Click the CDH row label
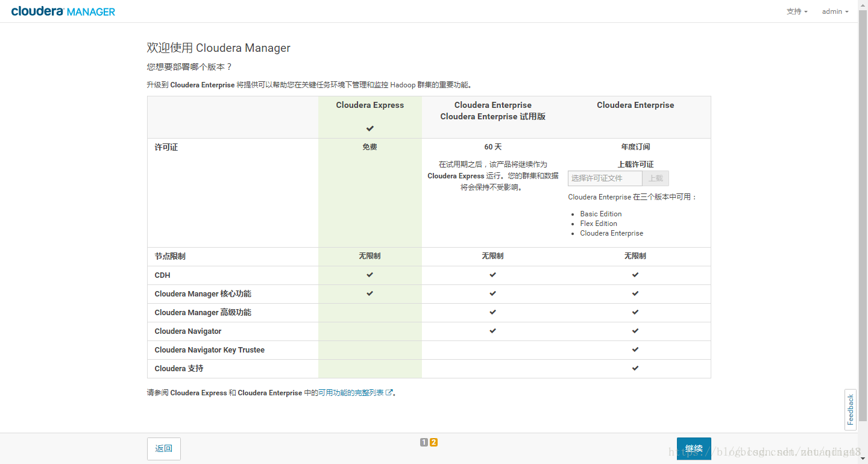868x464 pixels. [163, 275]
